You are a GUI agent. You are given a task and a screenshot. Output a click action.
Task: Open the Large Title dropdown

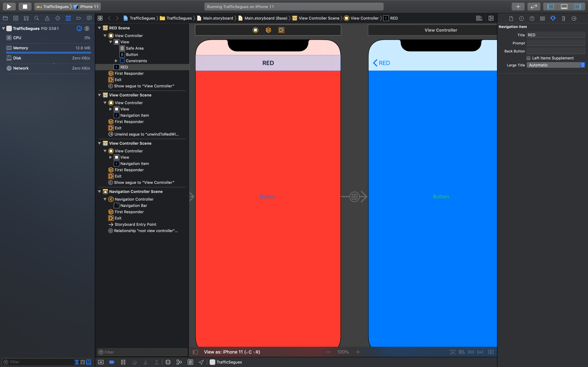[x=555, y=65]
